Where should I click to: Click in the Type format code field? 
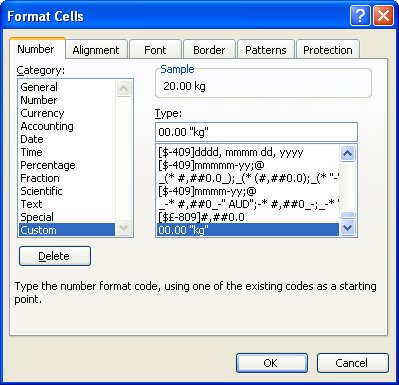click(256, 132)
